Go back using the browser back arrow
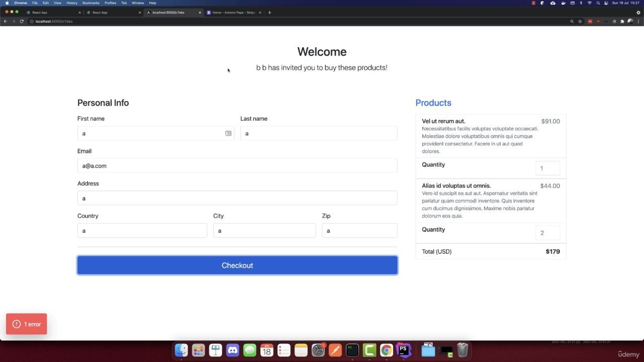The width and height of the screenshot is (644, 362). 6,21
